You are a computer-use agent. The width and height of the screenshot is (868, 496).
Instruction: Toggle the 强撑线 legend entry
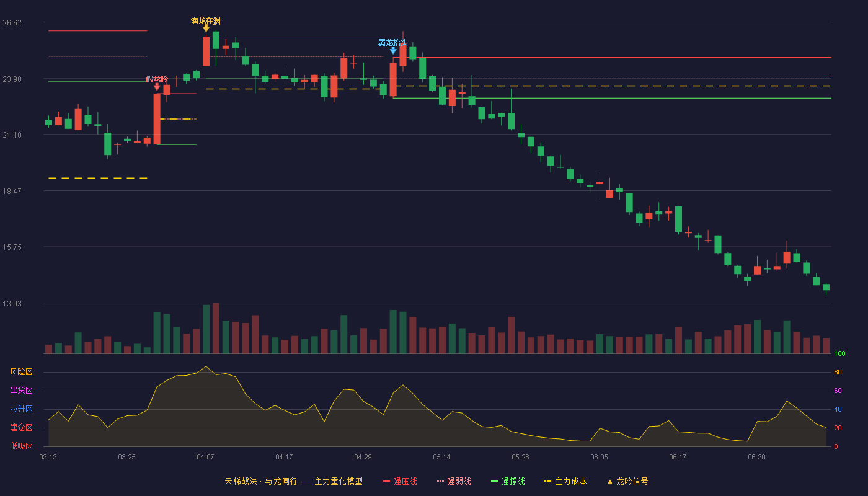click(x=508, y=481)
